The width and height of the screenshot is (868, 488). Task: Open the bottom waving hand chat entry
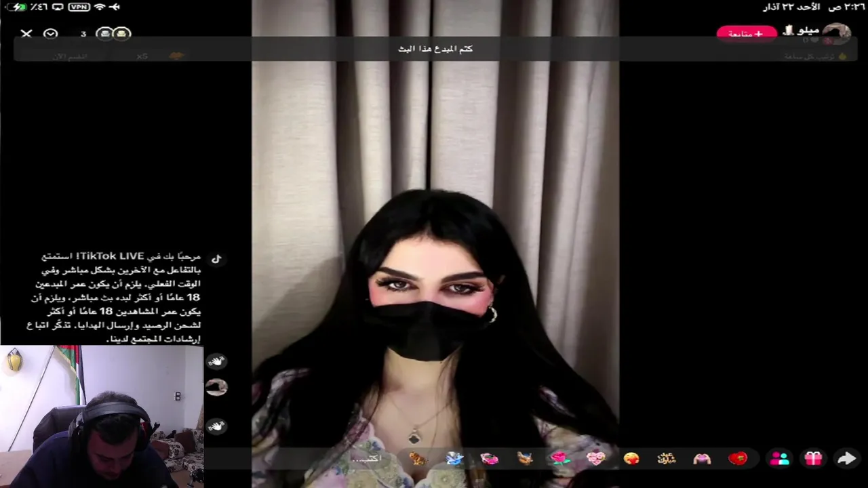[x=216, y=426]
